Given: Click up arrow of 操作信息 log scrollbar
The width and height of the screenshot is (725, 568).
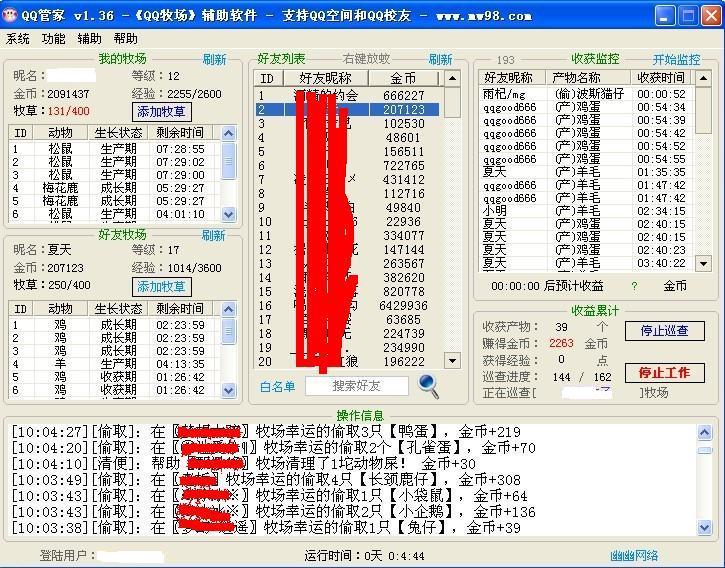Looking at the screenshot, I should point(705,432).
